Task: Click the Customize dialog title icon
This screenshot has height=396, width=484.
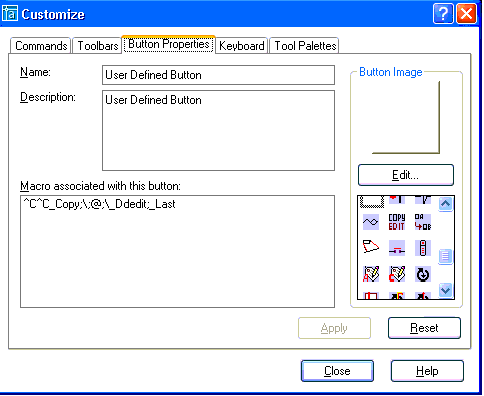Action: [10, 14]
